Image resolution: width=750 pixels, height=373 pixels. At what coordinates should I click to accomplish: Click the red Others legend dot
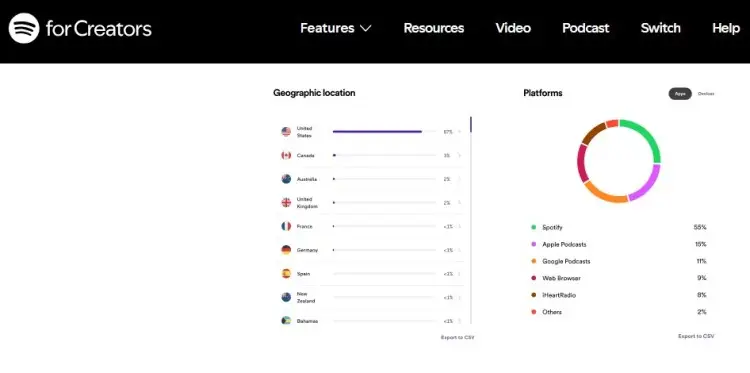click(533, 312)
